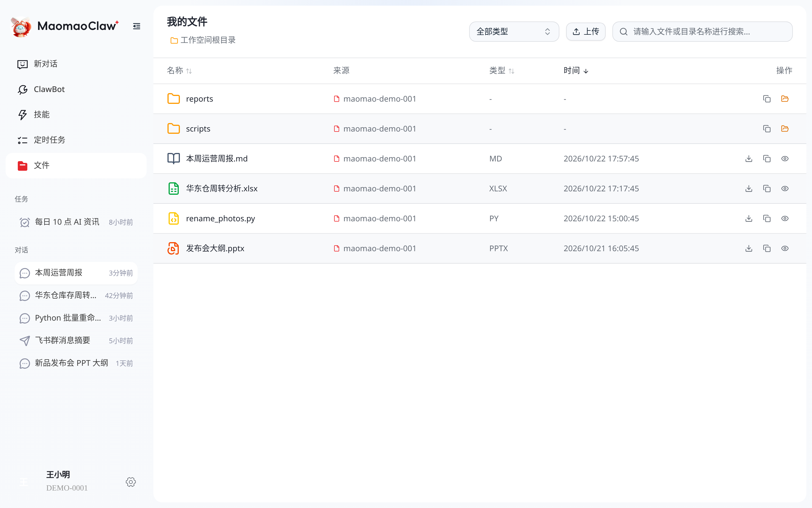This screenshot has height=508, width=812.
Task: Copy the rename_photos.py file
Action: point(767,218)
